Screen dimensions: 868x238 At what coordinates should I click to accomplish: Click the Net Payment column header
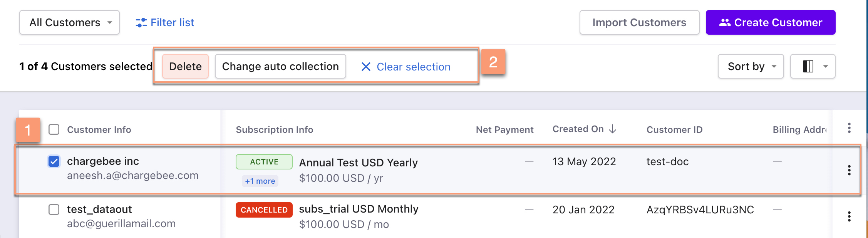tap(504, 130)
